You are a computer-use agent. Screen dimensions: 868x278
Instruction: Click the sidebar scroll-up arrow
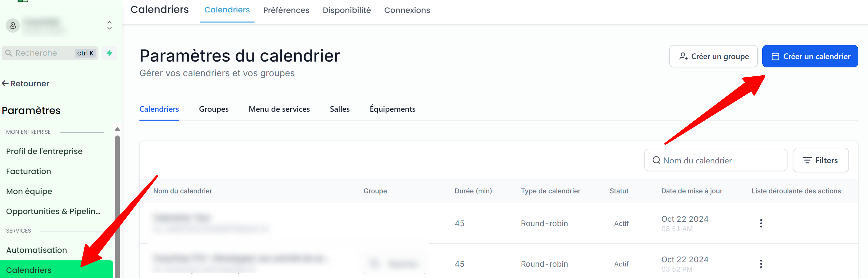point(117,129)
